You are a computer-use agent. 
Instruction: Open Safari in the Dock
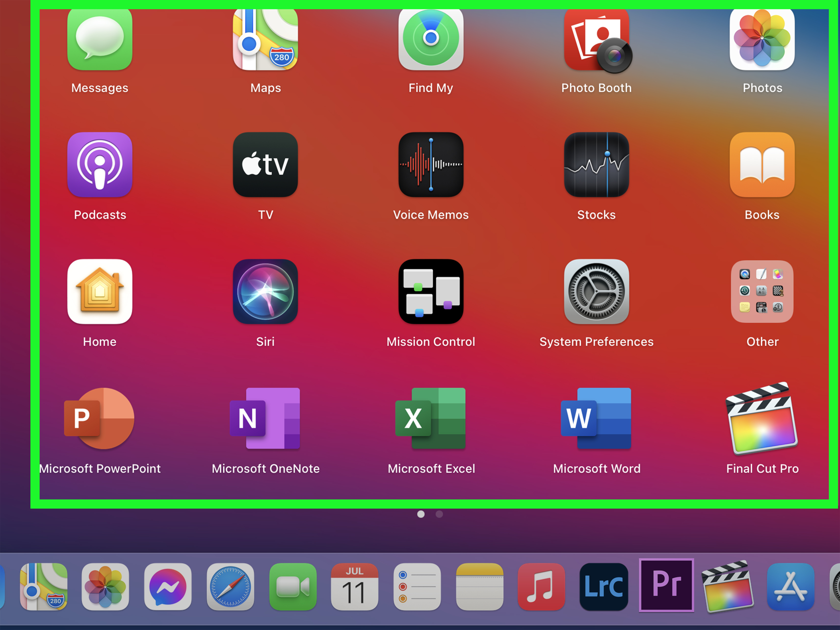point(231,587)
